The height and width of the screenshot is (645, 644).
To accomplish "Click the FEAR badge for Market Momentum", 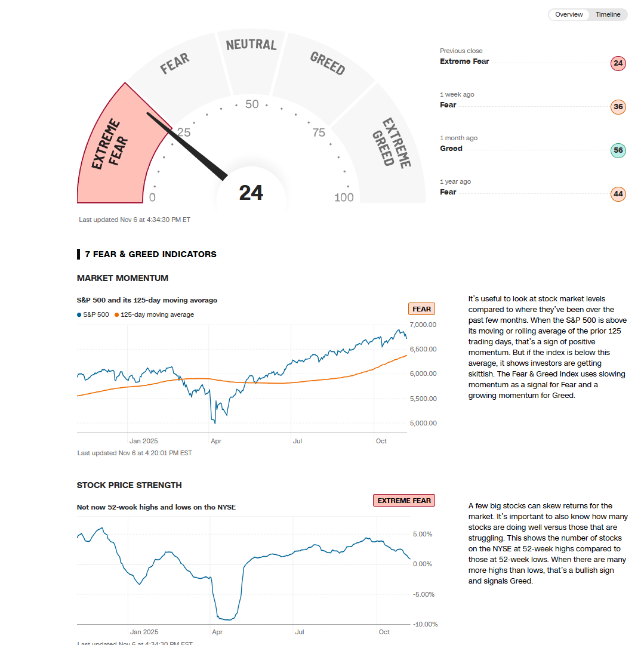I will pyautogui.click(x=421, y=309).
